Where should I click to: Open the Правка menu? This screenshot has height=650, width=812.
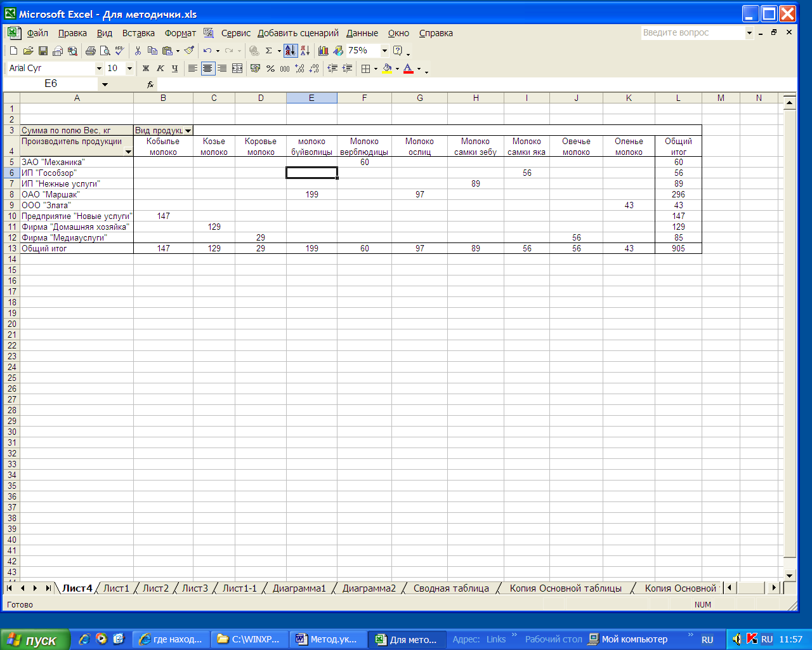(72, 33)
